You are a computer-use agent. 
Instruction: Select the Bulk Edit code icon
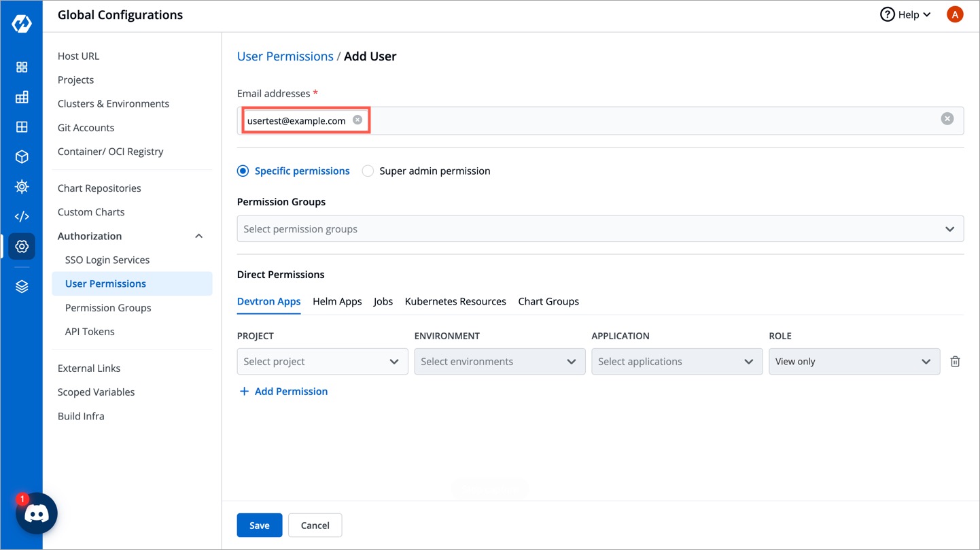[22, 216]
